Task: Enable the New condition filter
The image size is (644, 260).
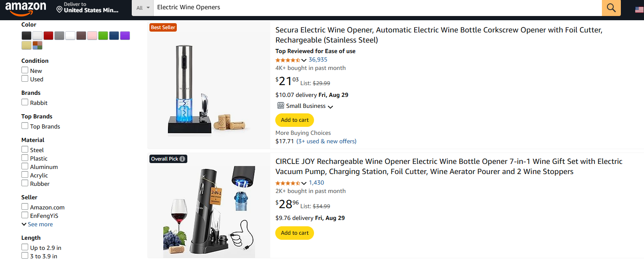Action: [x=25, y=70]
